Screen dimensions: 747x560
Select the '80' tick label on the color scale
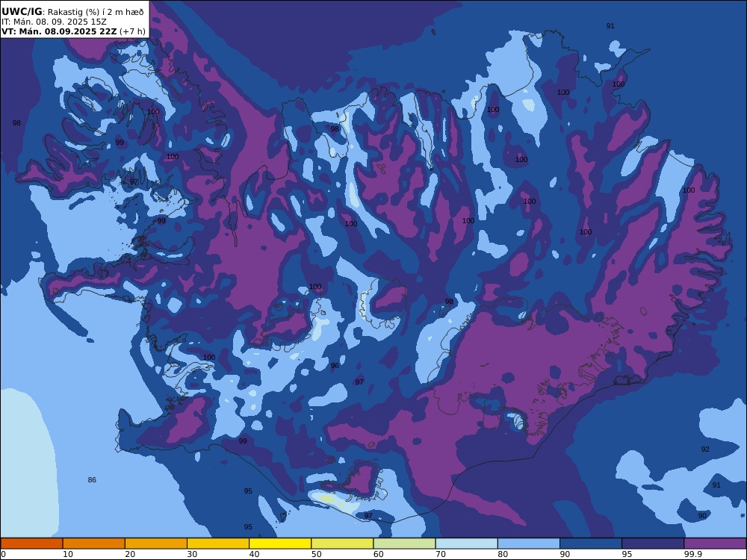503,554
